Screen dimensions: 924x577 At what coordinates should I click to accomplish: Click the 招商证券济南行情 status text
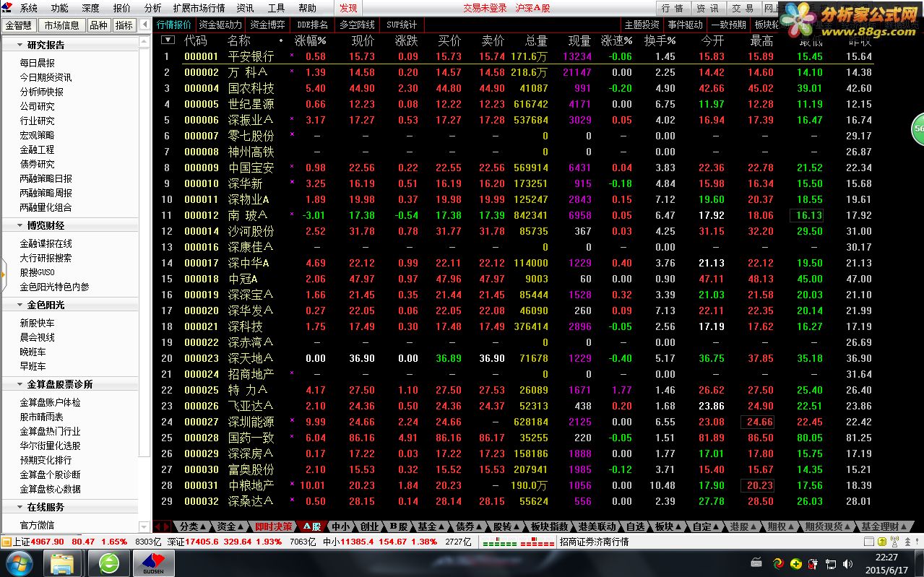coord(594,542)
